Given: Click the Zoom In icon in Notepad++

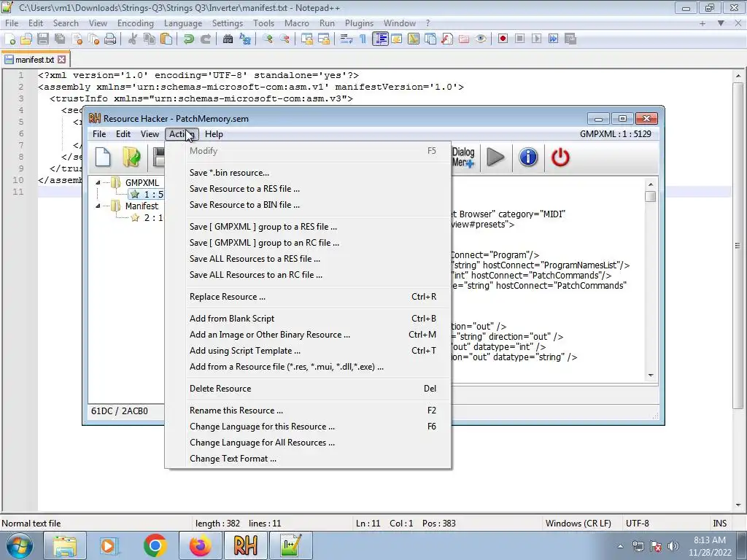Looking at the screenshot, I should point(267,39).
